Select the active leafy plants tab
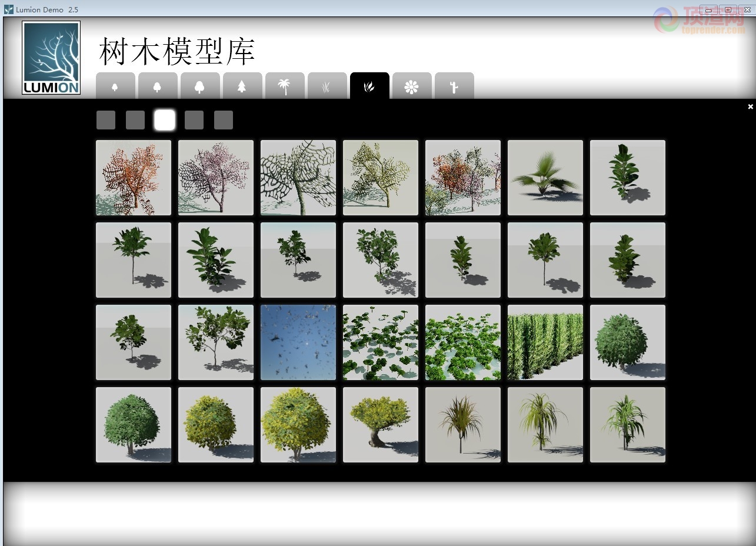This screenshot has height=546, width=756. [x=369, y=86]
